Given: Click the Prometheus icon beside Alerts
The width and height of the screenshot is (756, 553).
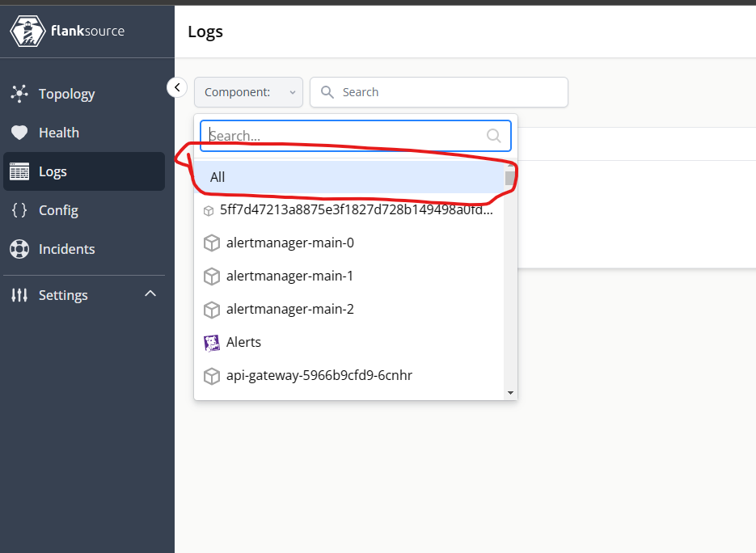Looking at the screenshot, I should (211, 342).
